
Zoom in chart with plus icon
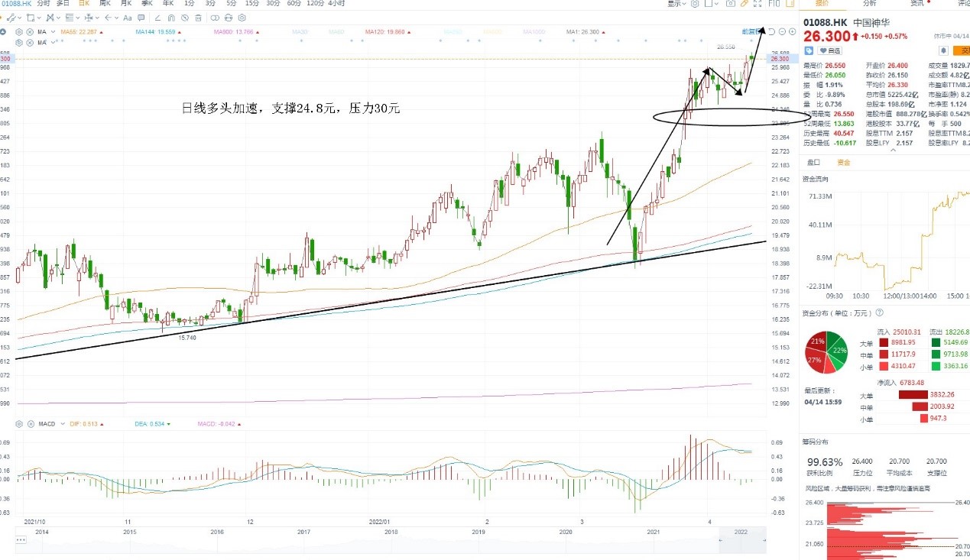(793, 31)
